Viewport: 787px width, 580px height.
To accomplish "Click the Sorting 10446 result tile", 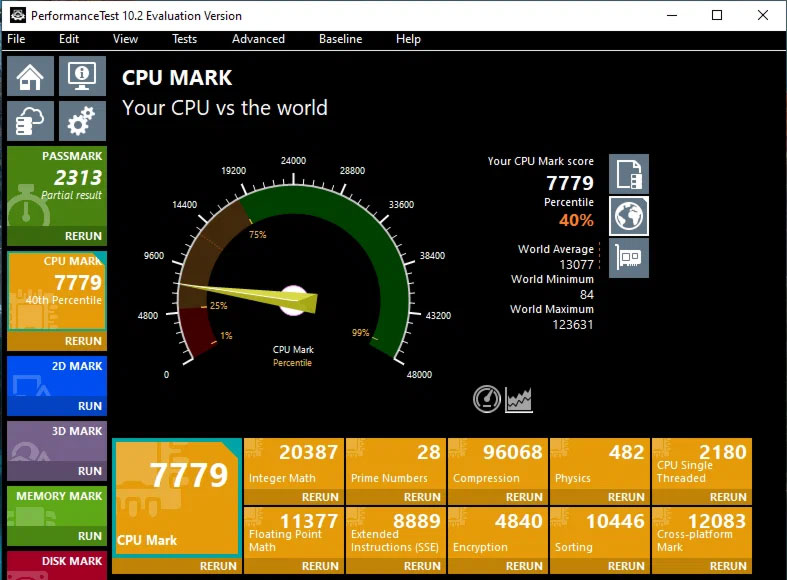I will (x=600, y=533).
